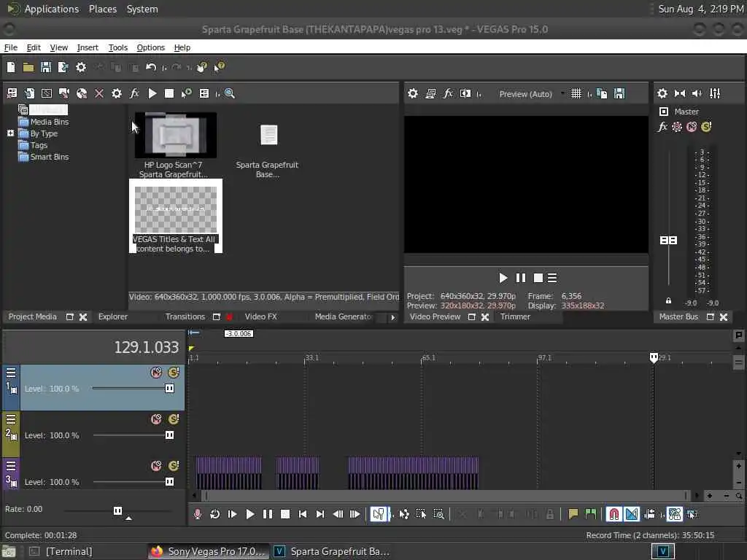Play from start in transport bar
The height and width of the screenshot is (560, 747).
pyautogui.click(x=233, y=514)
